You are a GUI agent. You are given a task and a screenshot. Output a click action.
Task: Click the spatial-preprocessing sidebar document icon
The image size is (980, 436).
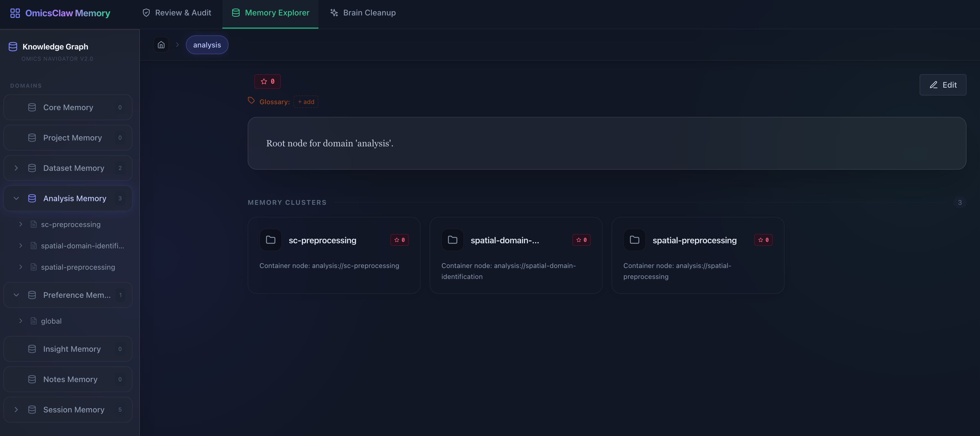[x=33, y=267]
